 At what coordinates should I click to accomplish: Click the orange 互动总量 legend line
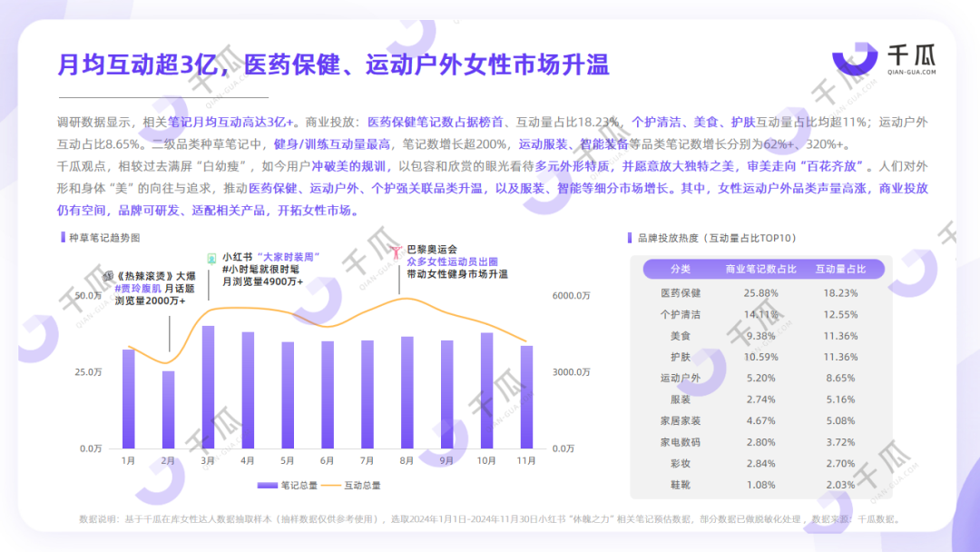click(x=330, y=485)
